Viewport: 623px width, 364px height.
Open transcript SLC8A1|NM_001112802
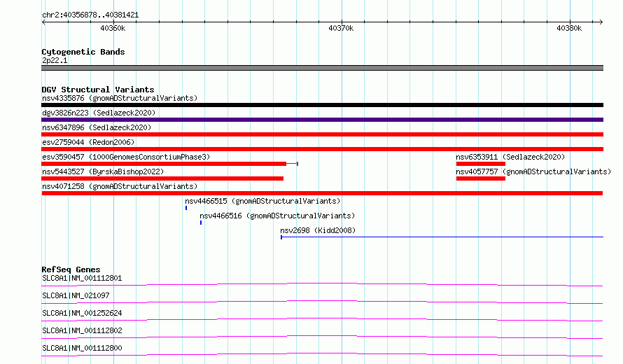pos(82,330)
